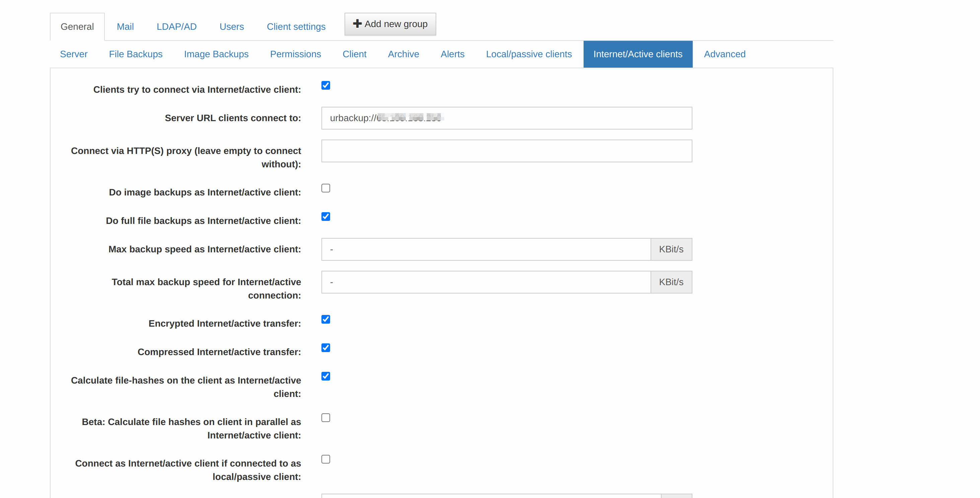Image resolution: width=980 pixels, height=498 pixels.
Task: Go to Client settings tab
Action: click(x=296, y=27)
